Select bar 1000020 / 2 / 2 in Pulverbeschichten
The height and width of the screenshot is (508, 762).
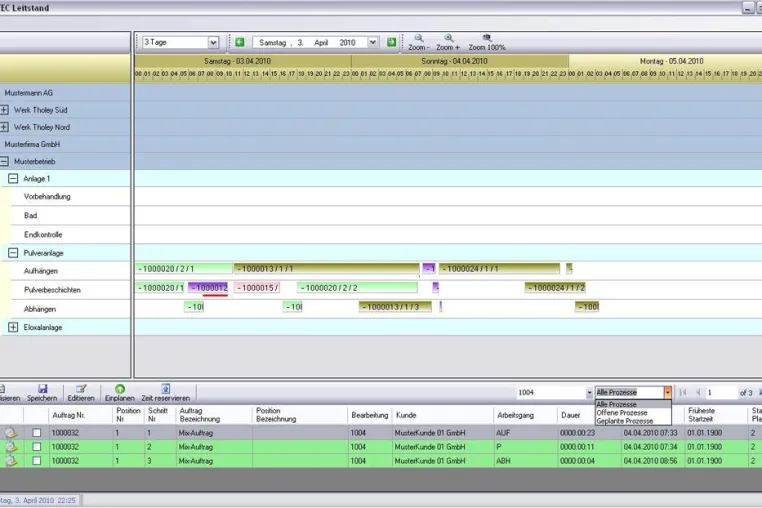[x=357, y=288]
